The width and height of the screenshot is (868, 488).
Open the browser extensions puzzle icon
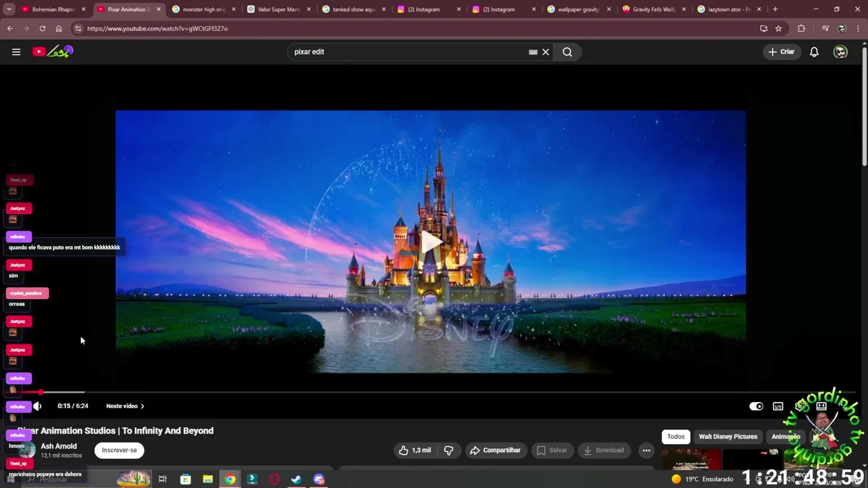click(802, 28)
